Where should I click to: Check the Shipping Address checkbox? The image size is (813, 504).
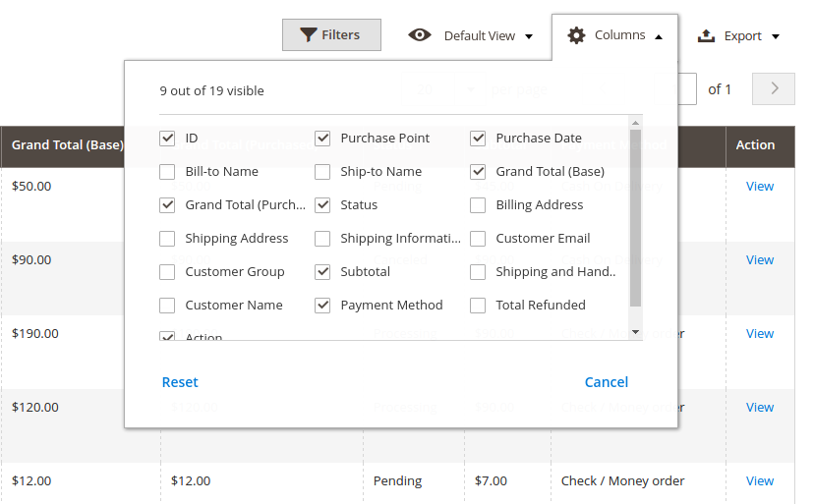(x=167, y=239)
